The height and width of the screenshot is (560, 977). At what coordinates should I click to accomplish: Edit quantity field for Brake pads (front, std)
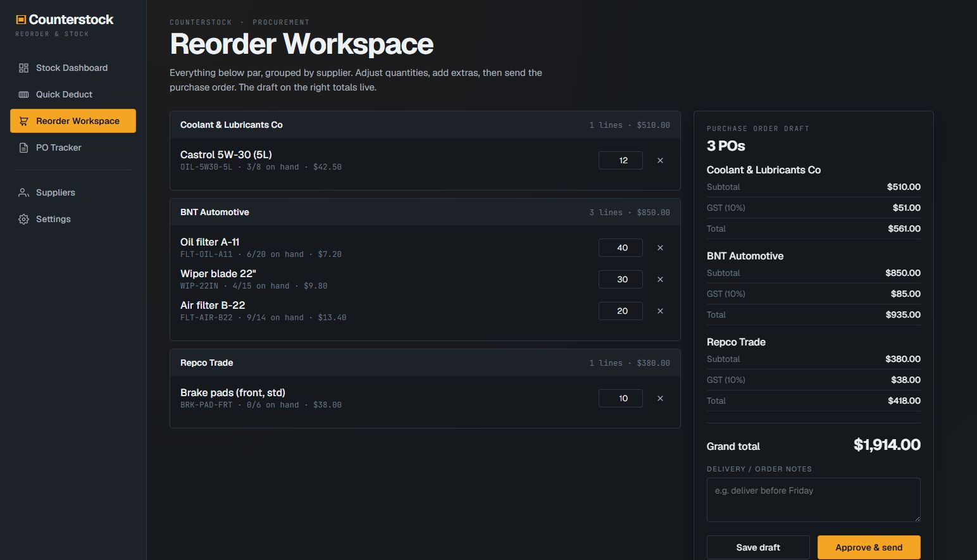click(621, 398)
